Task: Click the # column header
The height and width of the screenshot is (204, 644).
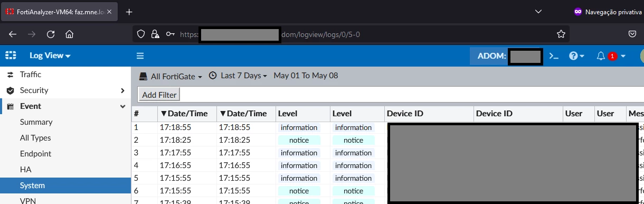Action: (x=144, y=114)
